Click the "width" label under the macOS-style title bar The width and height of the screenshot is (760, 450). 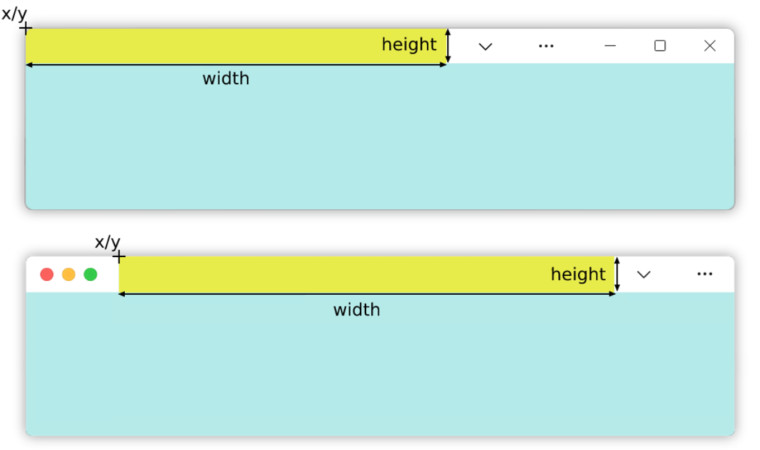coord(357,309)
